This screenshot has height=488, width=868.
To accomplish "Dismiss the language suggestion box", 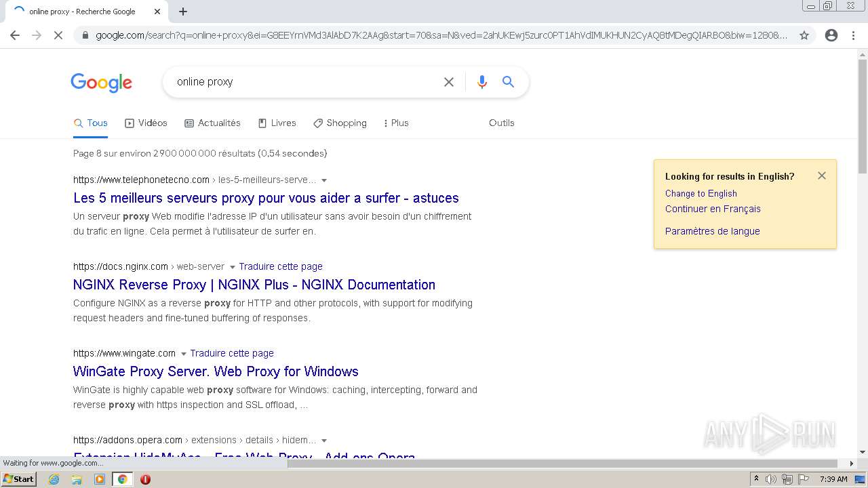I will (x=822, y=176).
